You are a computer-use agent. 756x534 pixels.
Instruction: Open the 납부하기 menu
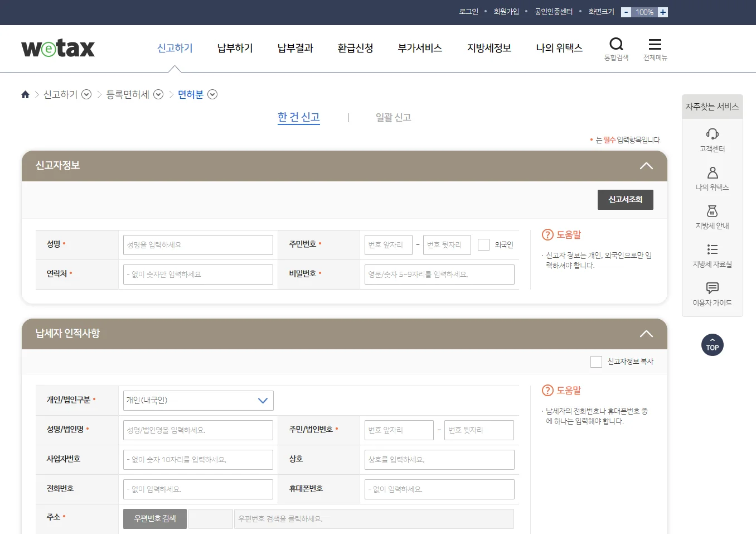tap(235, 49)
